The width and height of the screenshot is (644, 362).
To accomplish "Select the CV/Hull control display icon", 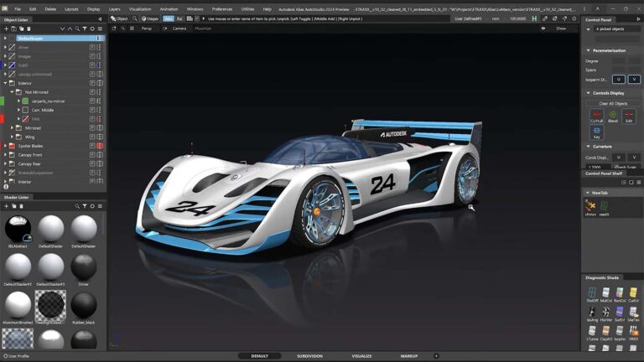I will pos(596,116).
